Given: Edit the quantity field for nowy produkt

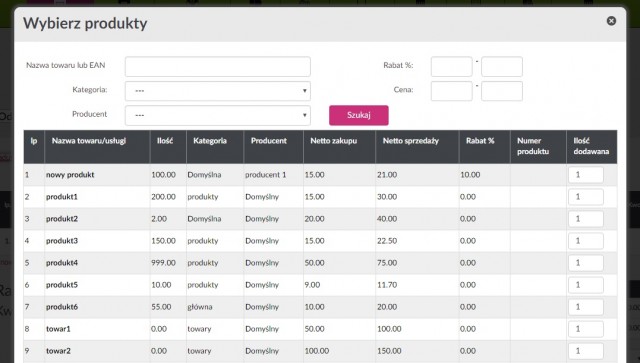Looking at the screenshot, I should click(x=586, y=175).
